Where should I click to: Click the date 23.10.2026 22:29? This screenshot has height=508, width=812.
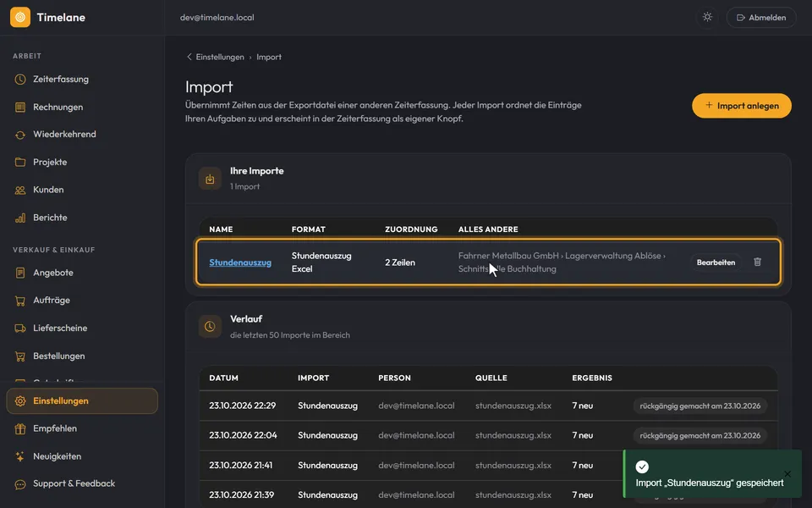[x=243, y=406]
